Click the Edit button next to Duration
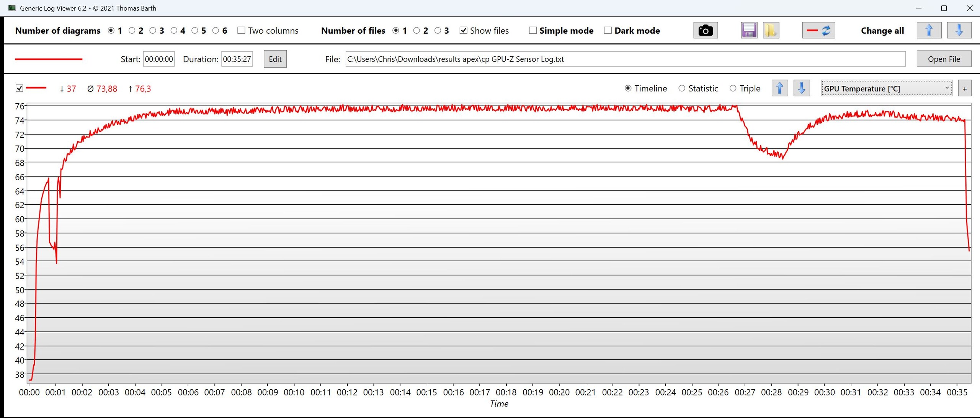Image resolution: width=980 pixels, height=418 pixels. 275,59
